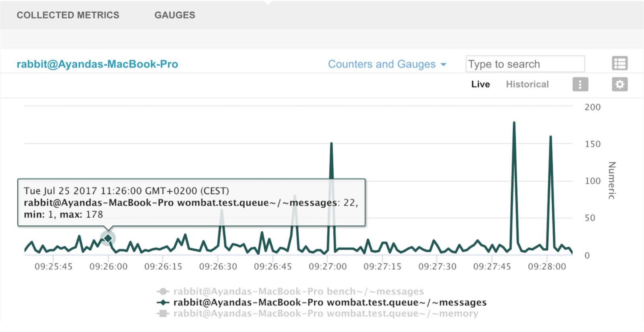Open the table list view icon

[619, 64]
